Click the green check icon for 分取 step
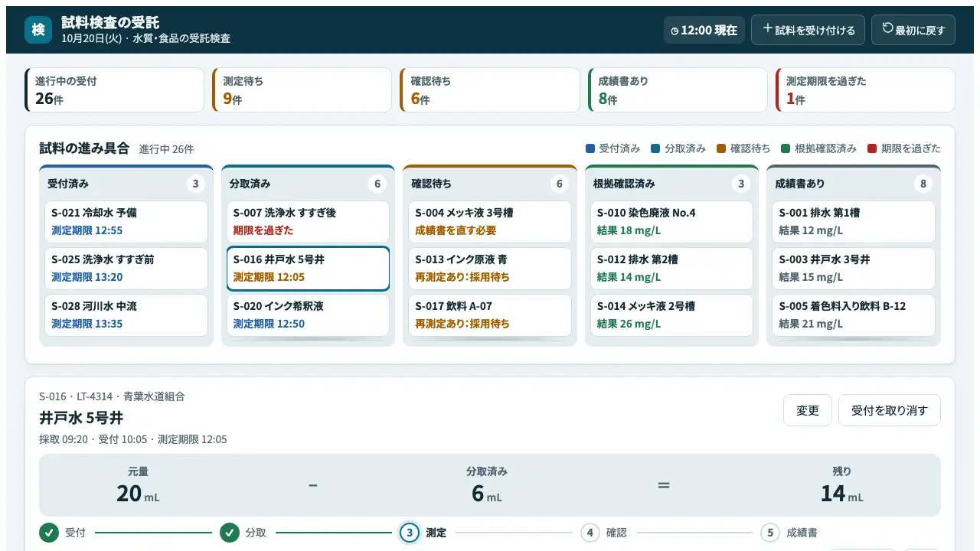Image resolution: width=980 pixels, height=551 pixels. point(230,533)
